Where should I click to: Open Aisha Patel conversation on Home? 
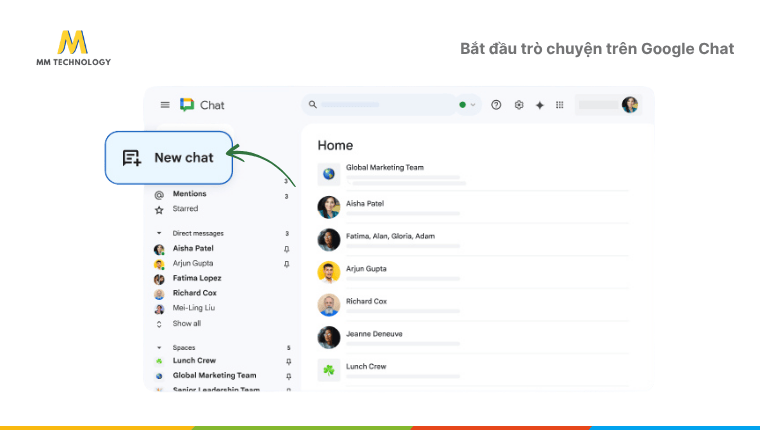[x=473, y=207]
